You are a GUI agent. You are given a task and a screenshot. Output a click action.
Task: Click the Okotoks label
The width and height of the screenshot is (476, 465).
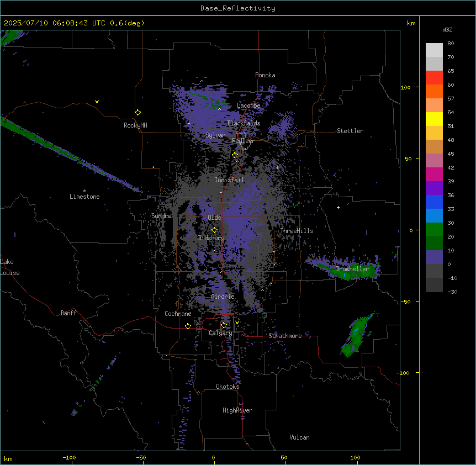tap(228, 387)
